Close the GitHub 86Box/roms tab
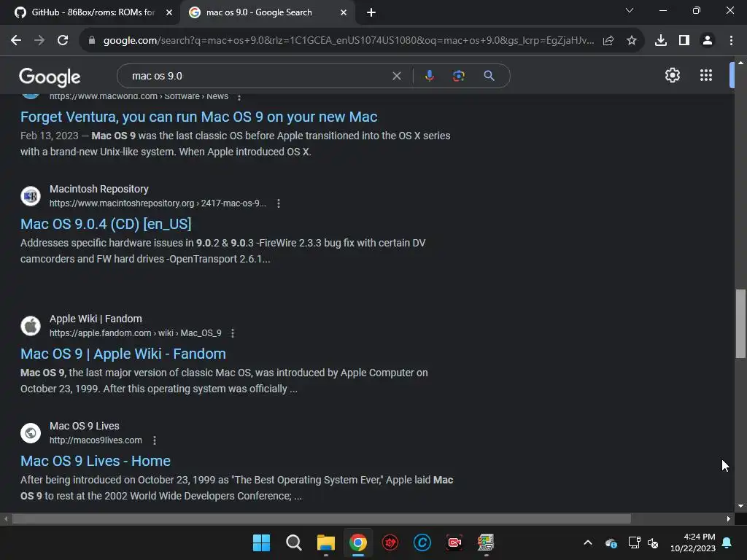This screenshot has height=560, width=747. tap(169, 12)
